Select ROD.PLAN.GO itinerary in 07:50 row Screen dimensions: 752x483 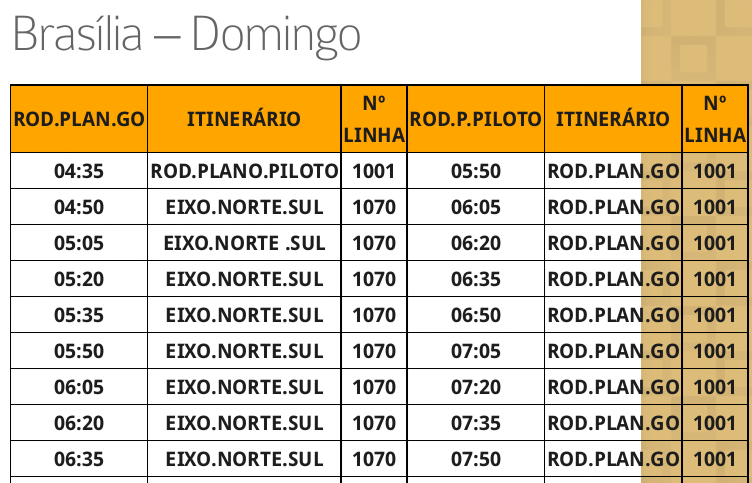(x=613, y=459)
